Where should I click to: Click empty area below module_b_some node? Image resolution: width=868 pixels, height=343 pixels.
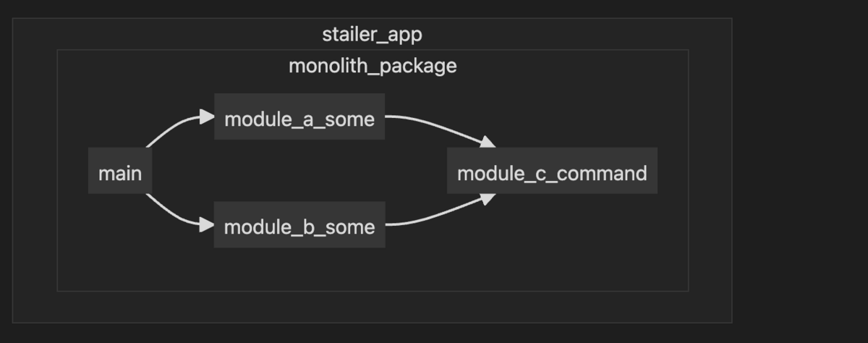(x=299, y=269)
